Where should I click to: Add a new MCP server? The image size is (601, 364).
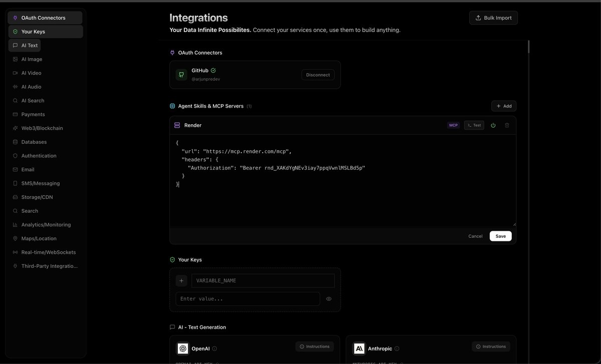(x=504, y=106)
